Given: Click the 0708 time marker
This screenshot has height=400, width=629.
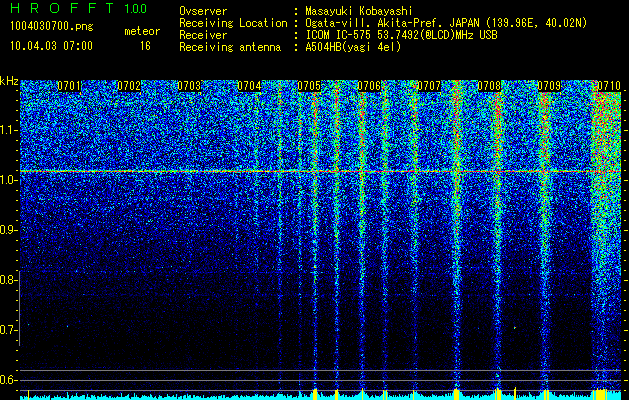Looking at the screenshot, I should 489,86.
